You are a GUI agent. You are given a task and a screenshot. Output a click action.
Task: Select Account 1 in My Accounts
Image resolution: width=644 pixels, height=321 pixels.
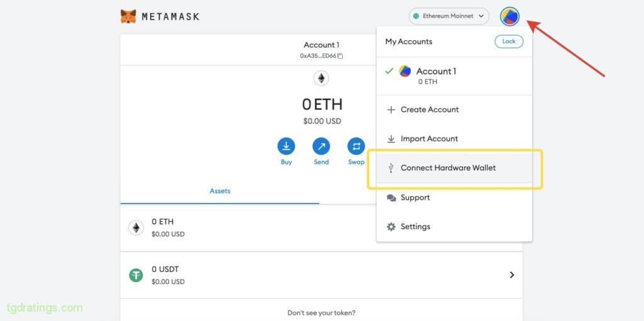pyautogui.click(x=454, y=76)
